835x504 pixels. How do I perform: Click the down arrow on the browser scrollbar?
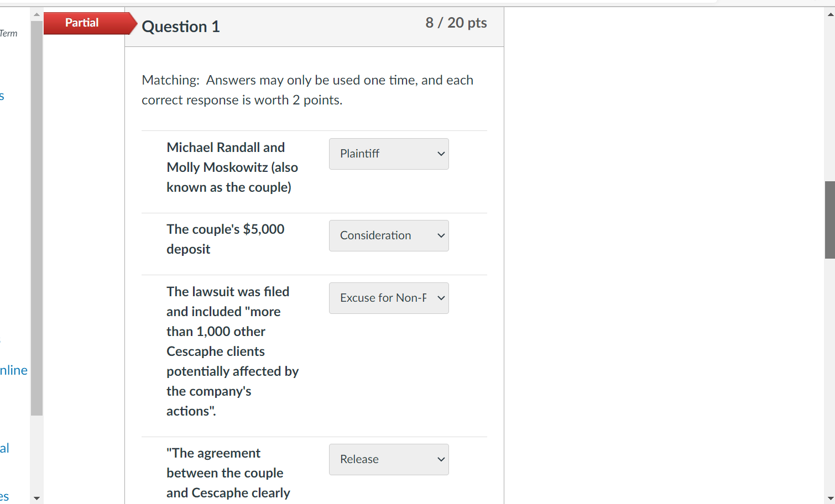click(830, 499)
